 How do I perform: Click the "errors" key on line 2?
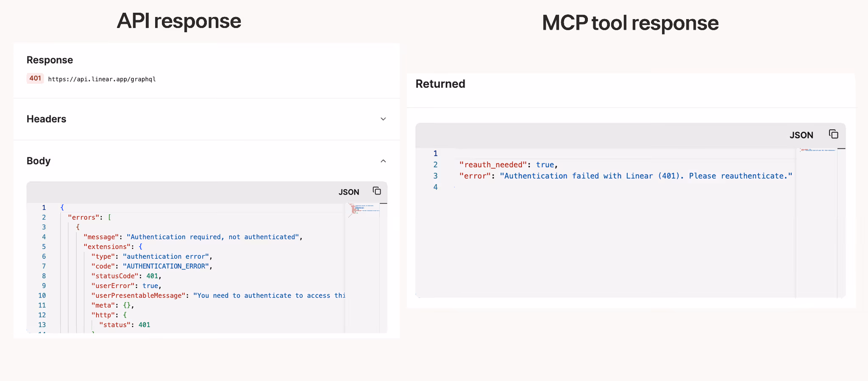tap(83, 217)
